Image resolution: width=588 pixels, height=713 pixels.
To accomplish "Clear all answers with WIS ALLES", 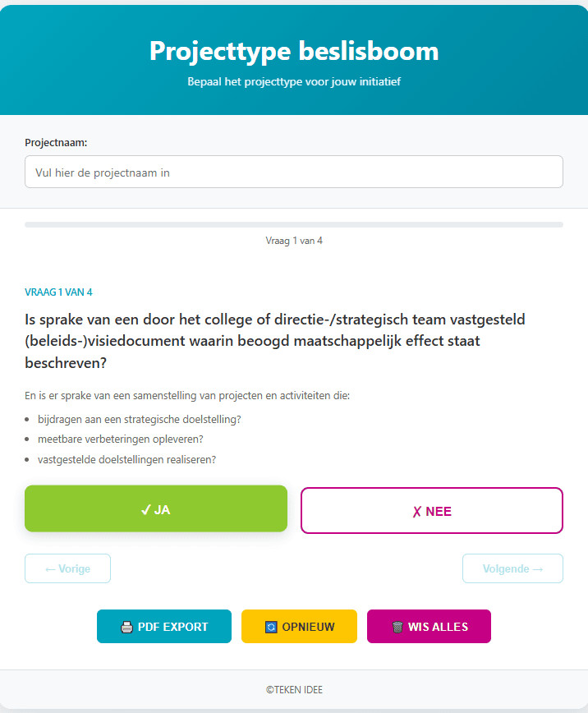I will coord(429,626).
